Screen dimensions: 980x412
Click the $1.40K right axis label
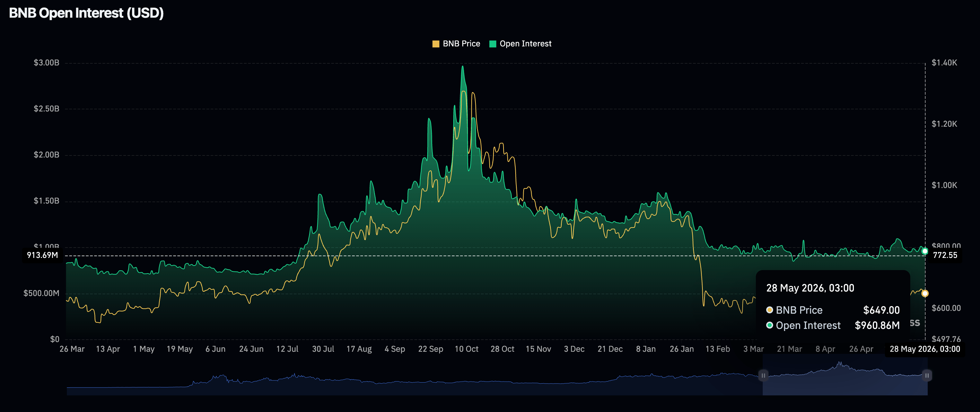[944, 63]
